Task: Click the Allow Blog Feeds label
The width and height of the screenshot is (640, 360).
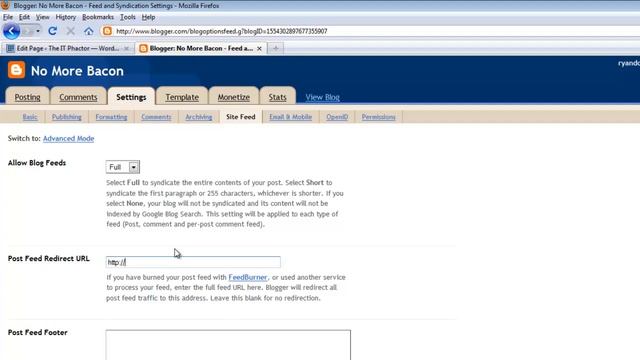Action: coord(37,163)
